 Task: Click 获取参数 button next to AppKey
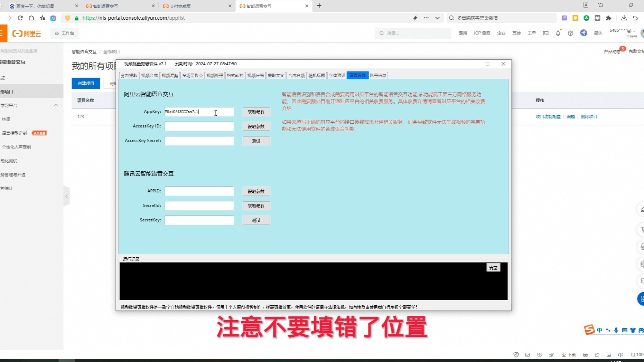click(x=256, y=112)
